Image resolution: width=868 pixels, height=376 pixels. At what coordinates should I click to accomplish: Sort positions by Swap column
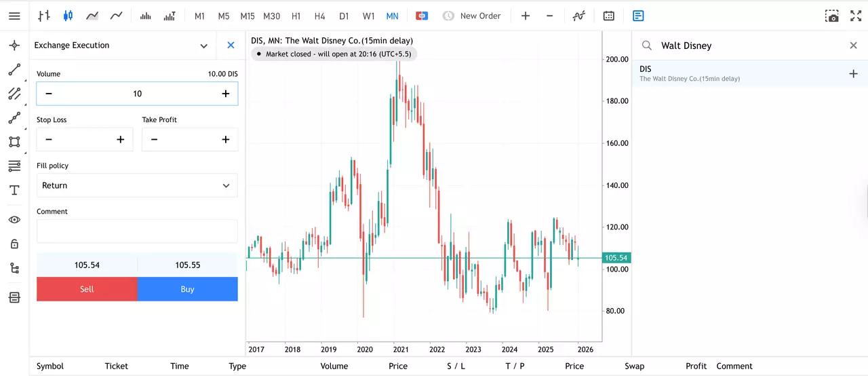635,366
